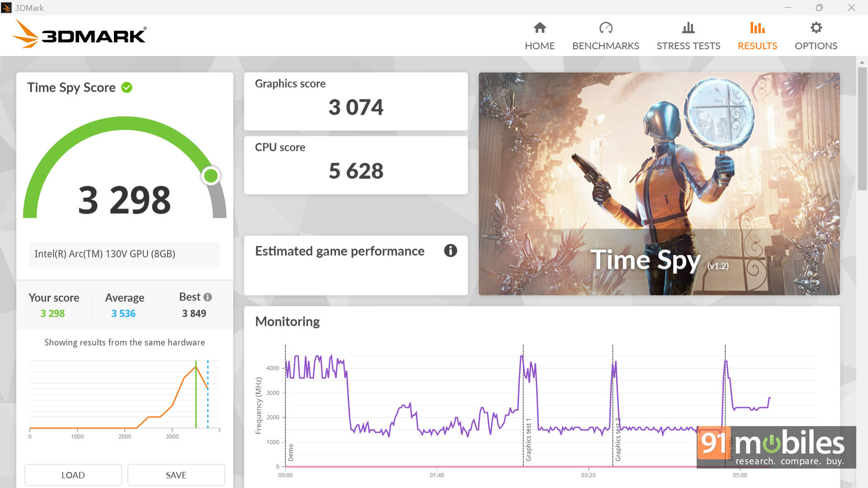Viewport: 868px width, 488px height.
Task: Click Graphics test 1 marker in monitoring chart
Action: pos(528,439)
